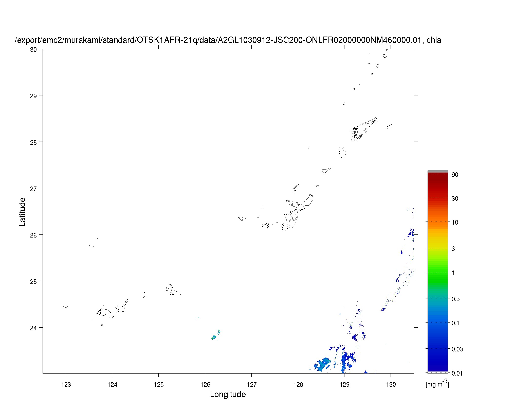The width and height of the screenshot is (532, 406).
Task: Click longitude tick label 127
Action: (251, 385)
